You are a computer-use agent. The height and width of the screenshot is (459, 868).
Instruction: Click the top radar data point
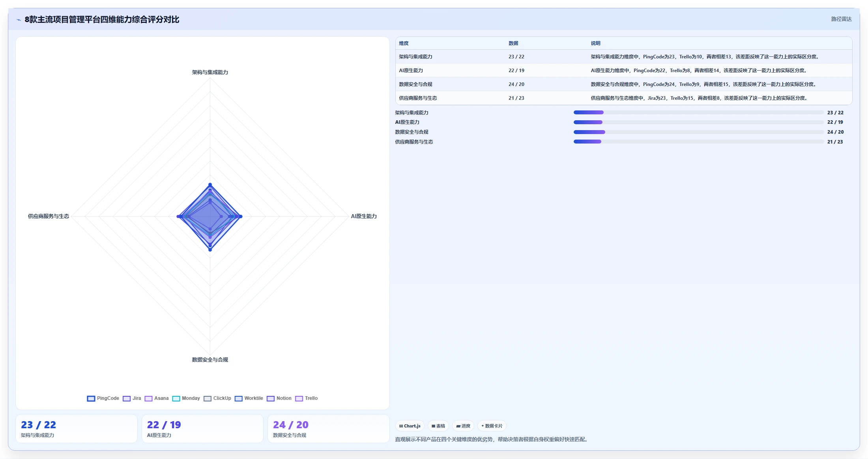coord(210,185)
